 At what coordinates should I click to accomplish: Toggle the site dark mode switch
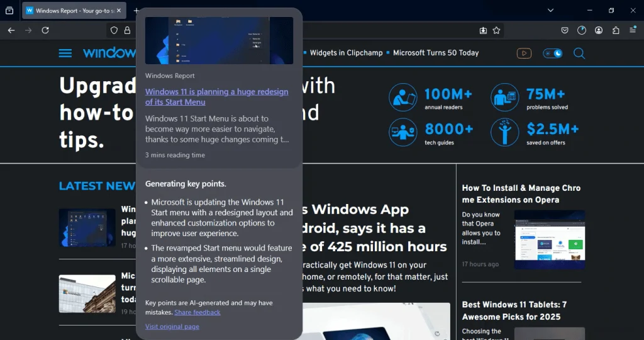tap(553, 54)
